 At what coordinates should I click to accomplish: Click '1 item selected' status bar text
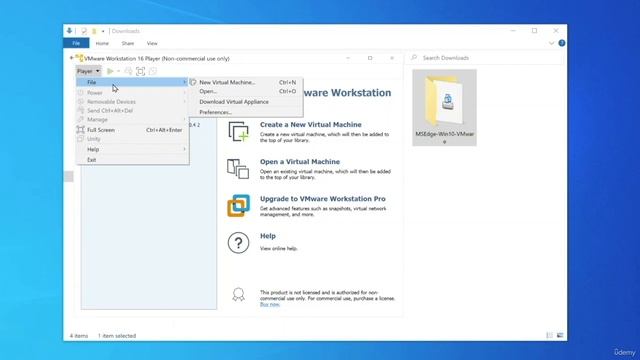coord(117,336)
